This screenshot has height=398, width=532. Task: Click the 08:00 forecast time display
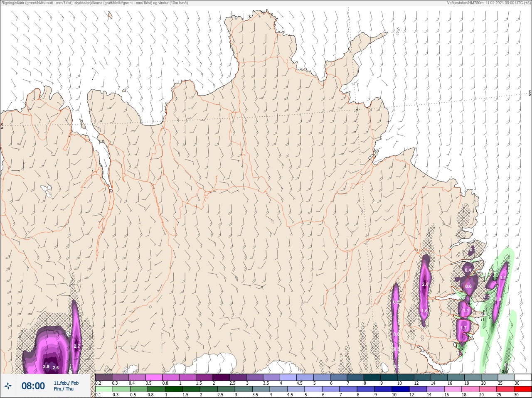pos(33,386)
